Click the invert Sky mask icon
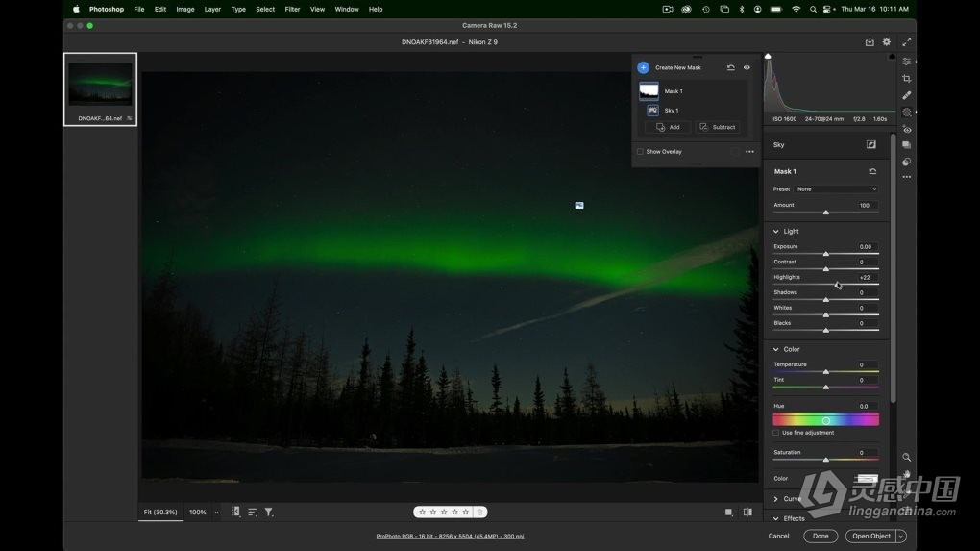Screen dimensions: 980x551 pos(870,144)
